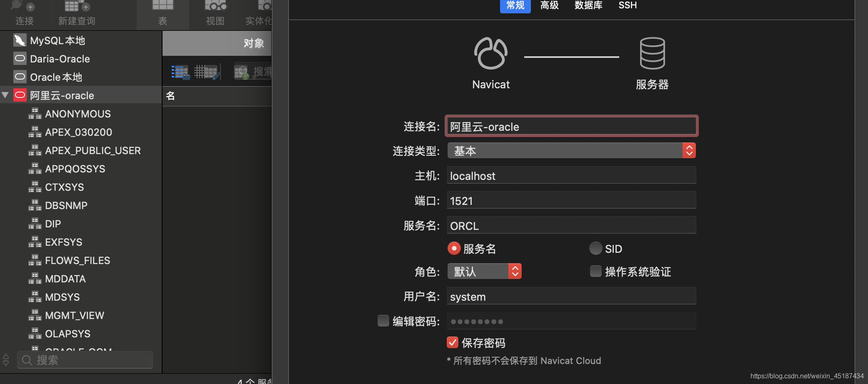Click the MGMT_VIEW schema icon
868x384 pixels.
pos(35,315)
